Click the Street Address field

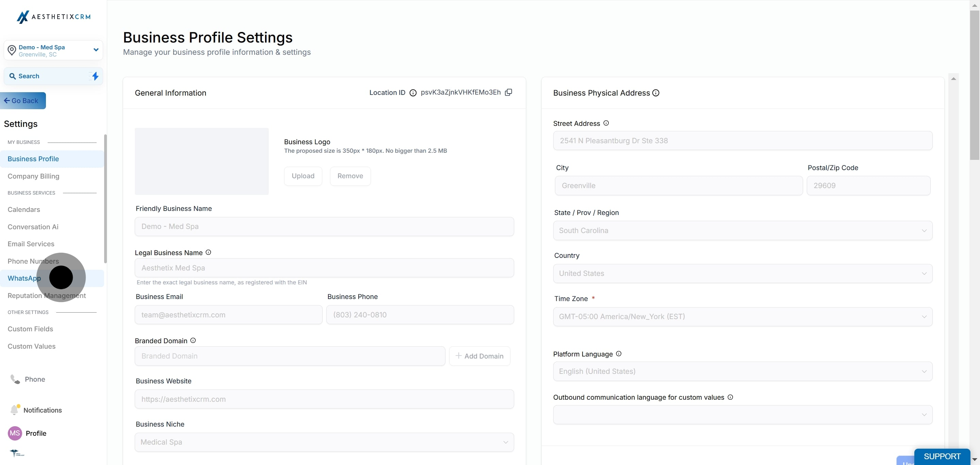(x=742, y=141)
